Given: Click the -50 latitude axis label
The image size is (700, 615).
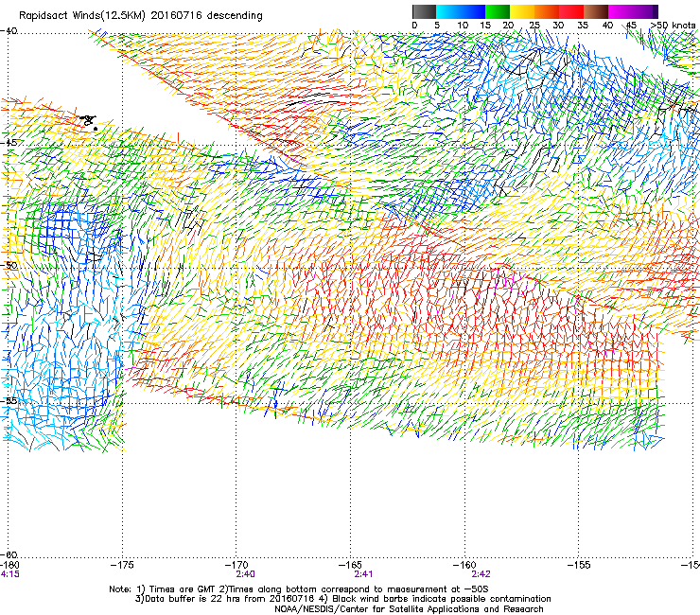Looking at the screenshot, I should (x=9, y=265).
